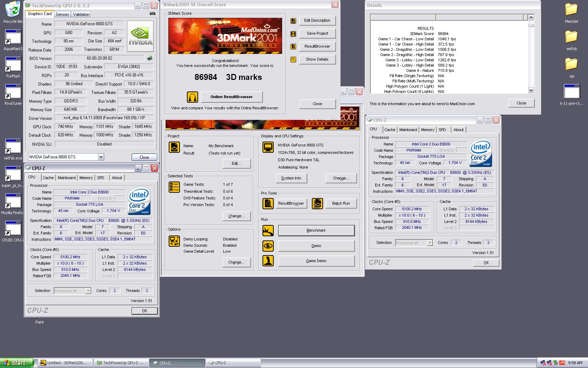The width and height of the screenshot is (588, 368).
Task: Open SPD tab in right CPU-Z window
Action: [442, 130]
